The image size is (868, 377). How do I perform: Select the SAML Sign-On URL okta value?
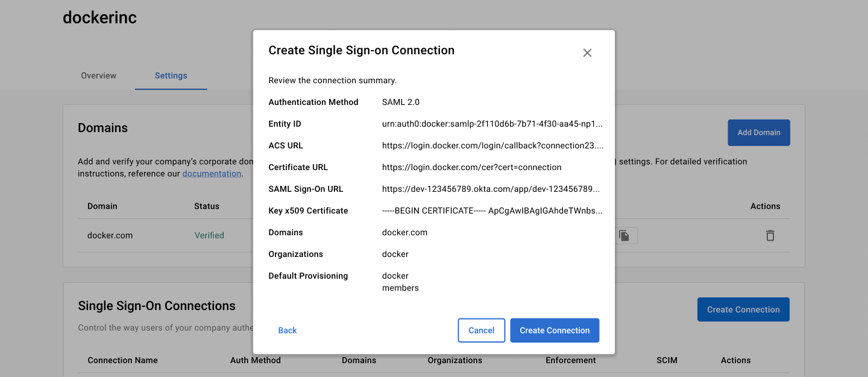pos(491,189)
